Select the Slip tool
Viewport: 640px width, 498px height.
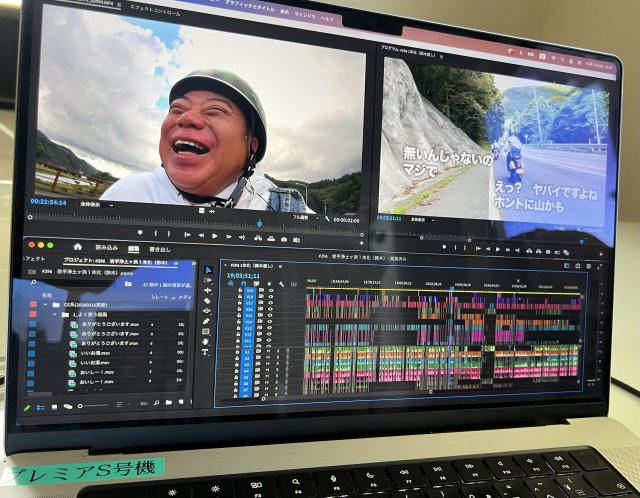tap(207, 311)
